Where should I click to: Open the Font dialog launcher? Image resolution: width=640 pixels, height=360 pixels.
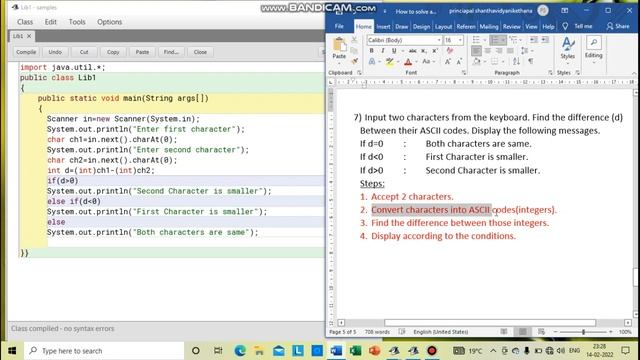[464, 73]
